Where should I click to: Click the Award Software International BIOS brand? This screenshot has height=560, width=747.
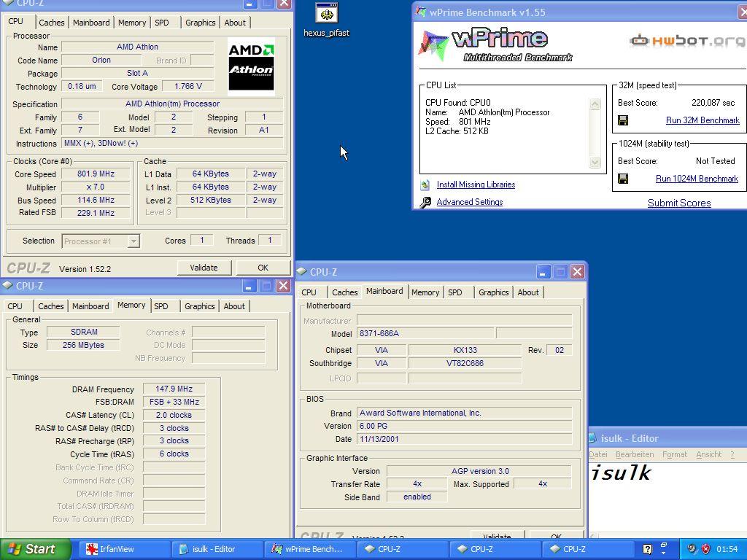tap(465, 413)
